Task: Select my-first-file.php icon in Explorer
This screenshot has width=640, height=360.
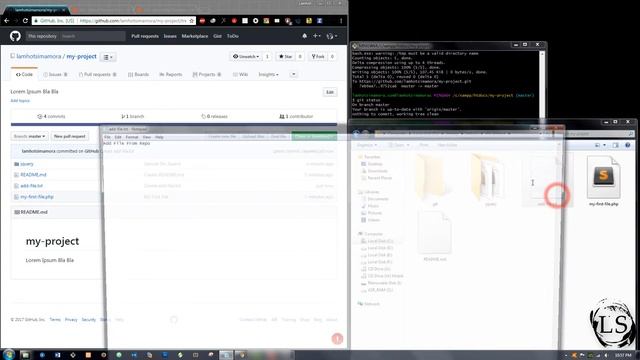Action: tap(603, 181)
